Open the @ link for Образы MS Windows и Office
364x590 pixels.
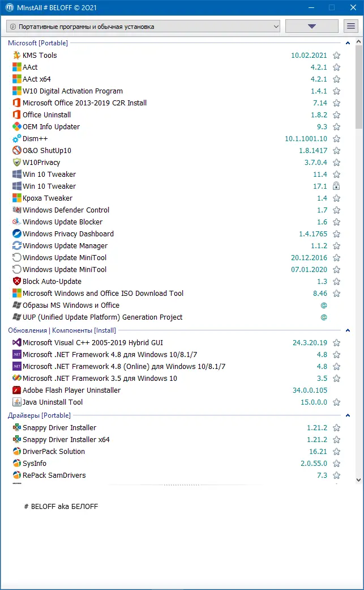pos(324,305)
